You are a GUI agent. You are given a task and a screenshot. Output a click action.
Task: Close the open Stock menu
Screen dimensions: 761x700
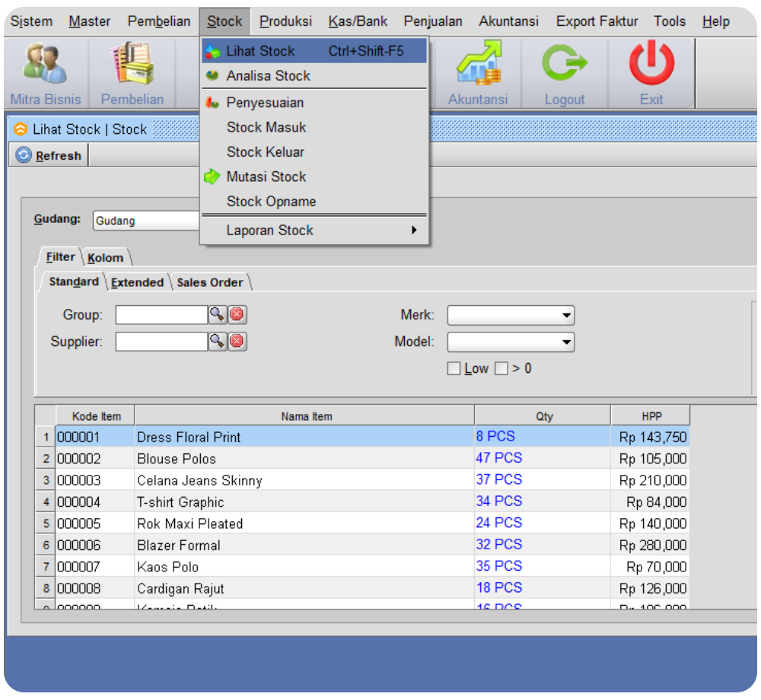[224, 21]
